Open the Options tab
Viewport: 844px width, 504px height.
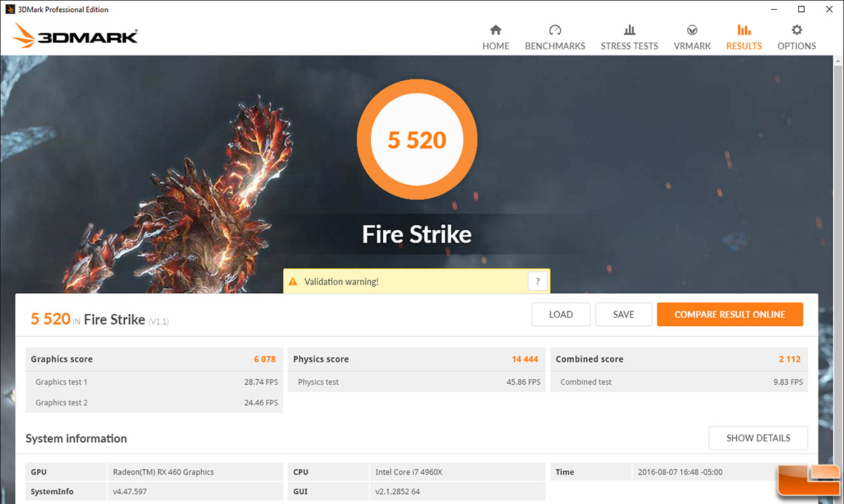(797, 37)
